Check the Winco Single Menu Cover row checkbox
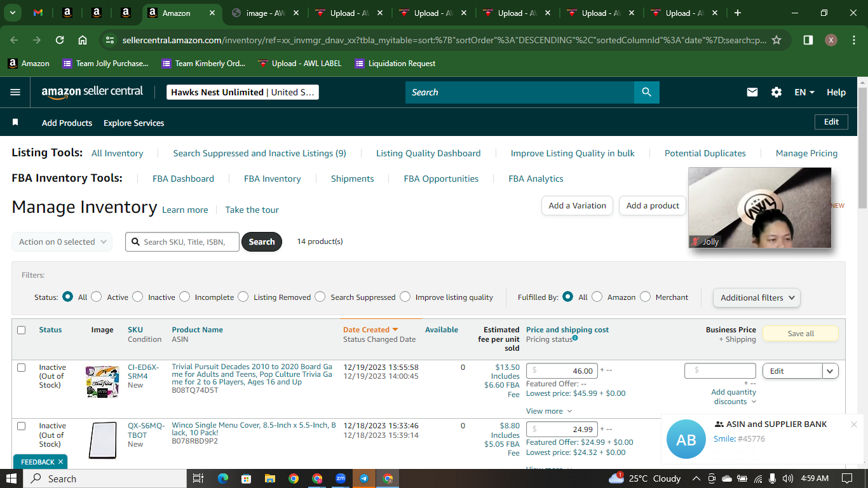868x488 pixels. coord(22,426)
